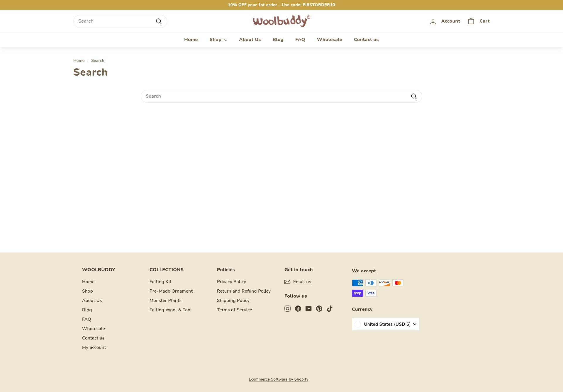Click the Discover payment icon

384,283
